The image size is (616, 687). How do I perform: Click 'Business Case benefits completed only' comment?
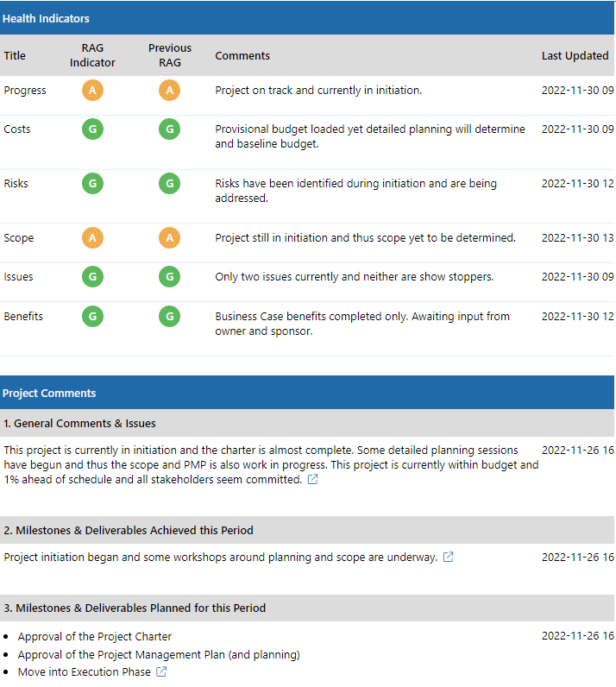362,324
